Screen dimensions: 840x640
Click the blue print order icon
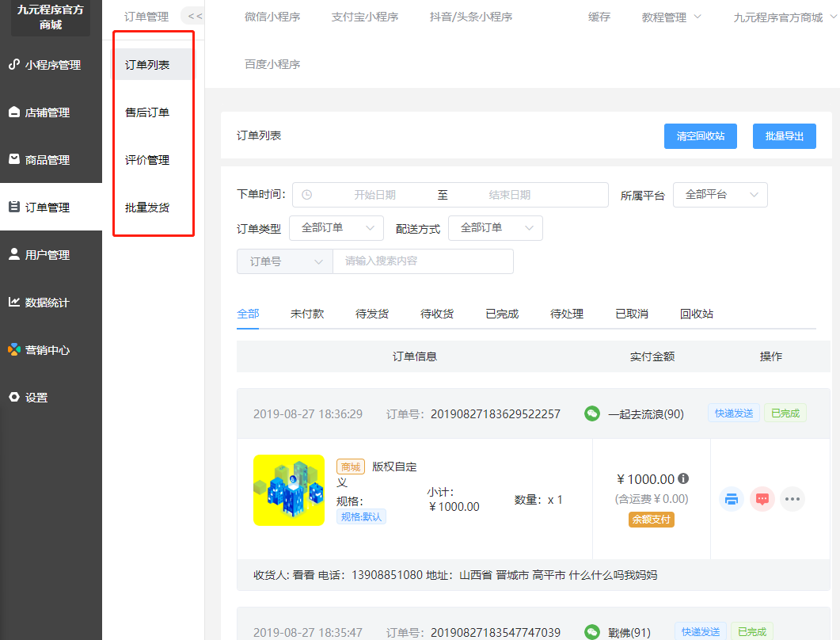tap(732, 499)
